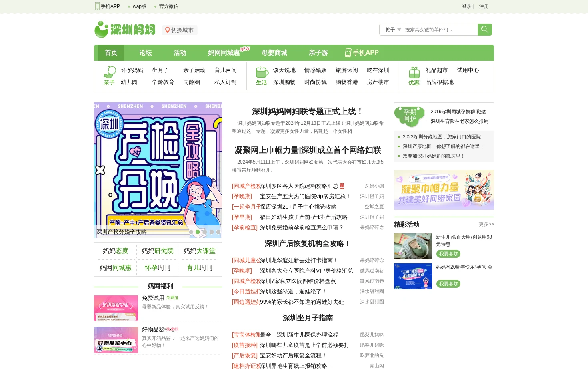Open 2023深圳分娩地图 link
The image size is (588, 369).
coord(442,137)
